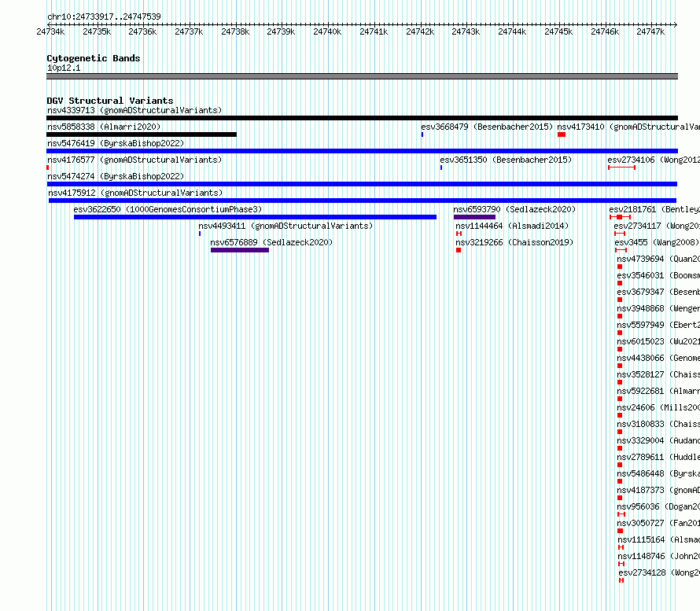Open the esv2734128 variant
The height and width of the screenshot is (611, 700).
[x=659, y=572]
